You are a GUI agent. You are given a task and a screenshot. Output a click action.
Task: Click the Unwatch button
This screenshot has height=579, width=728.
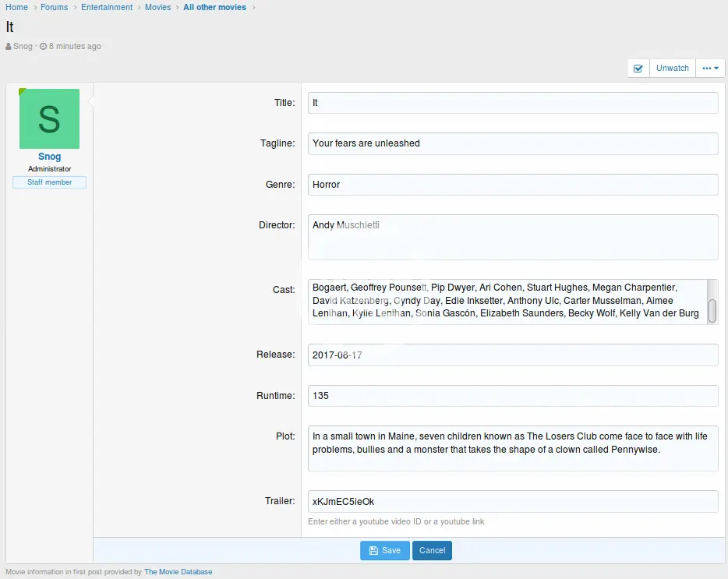[672, 69]
